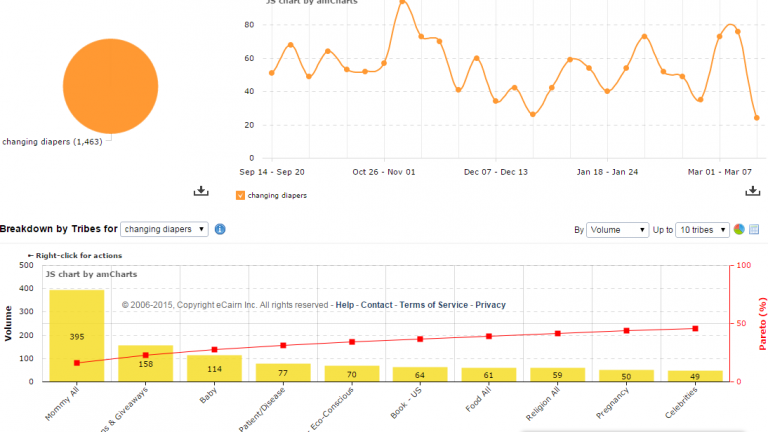Select the Pregnancy bar with 50
Image resolution: width=768 pixels, height=432 pixels.
click(x=626, y=376)
